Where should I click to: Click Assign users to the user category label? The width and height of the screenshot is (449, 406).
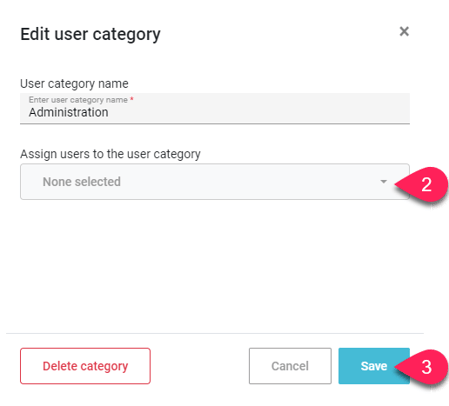[110, 154]
